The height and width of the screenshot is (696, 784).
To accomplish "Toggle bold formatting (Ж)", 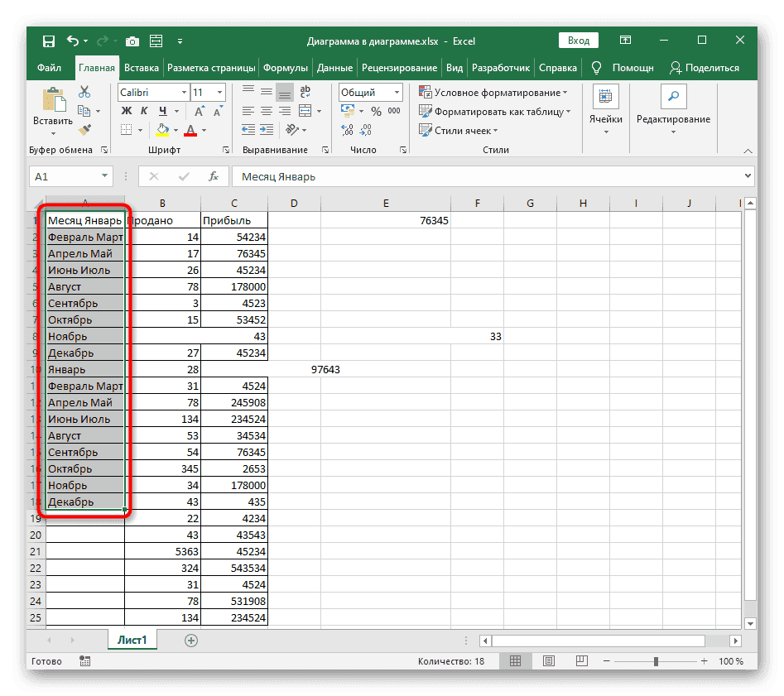I will 126,111.
